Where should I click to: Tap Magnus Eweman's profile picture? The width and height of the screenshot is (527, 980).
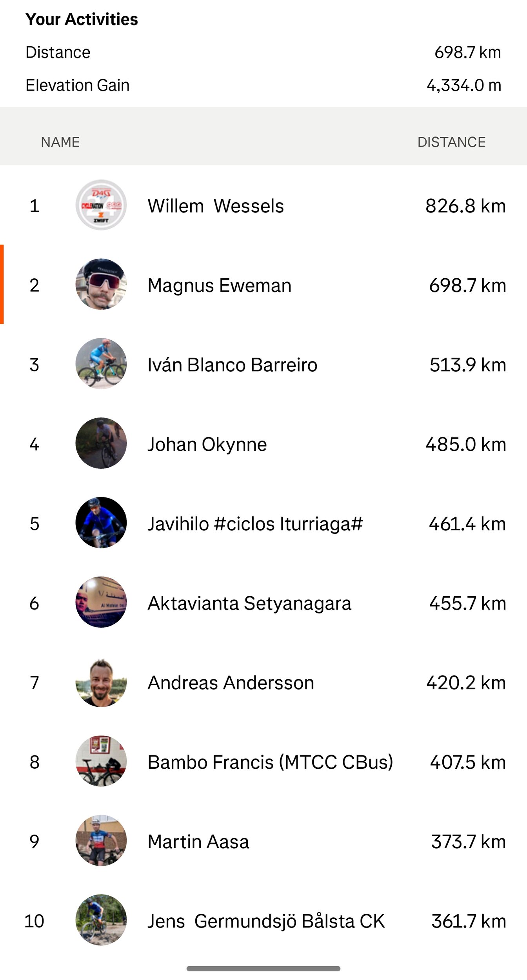click(x=101, y=284)
